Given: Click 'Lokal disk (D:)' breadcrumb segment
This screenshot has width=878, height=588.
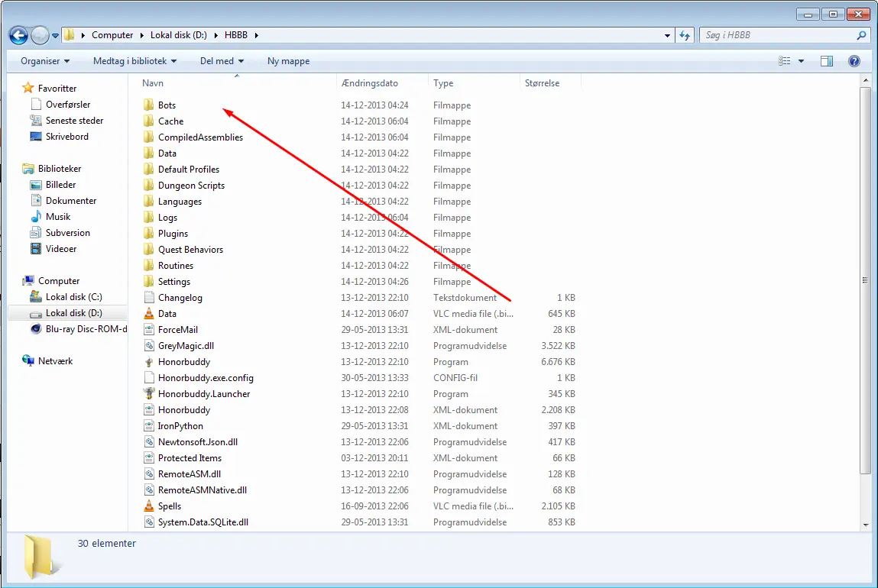Looking at the screenshot, I should tap(179, 34).
